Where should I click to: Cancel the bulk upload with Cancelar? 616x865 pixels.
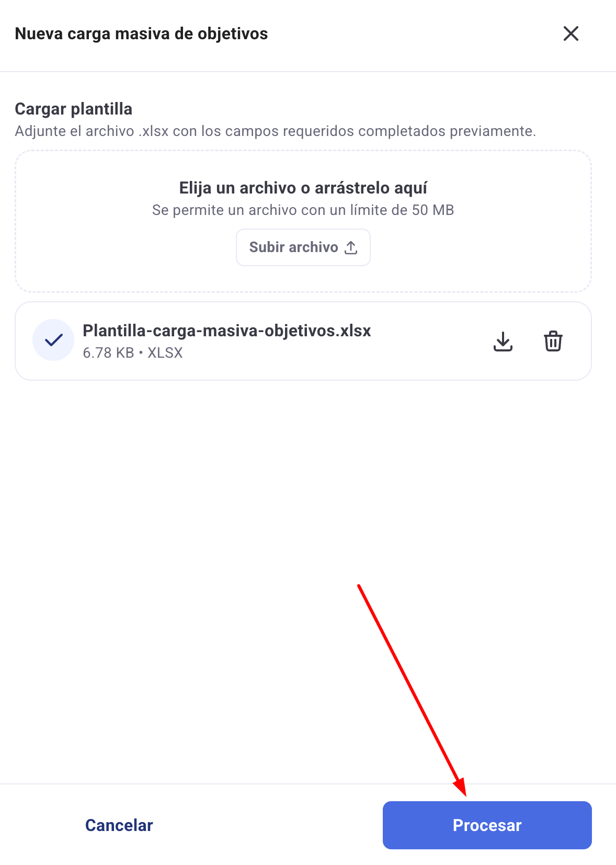point(119,825)
